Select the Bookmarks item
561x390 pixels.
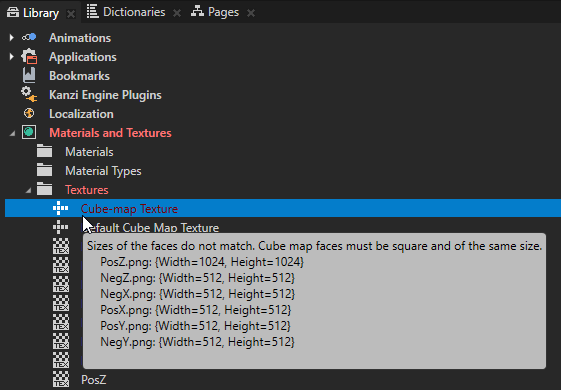point(79,76)
